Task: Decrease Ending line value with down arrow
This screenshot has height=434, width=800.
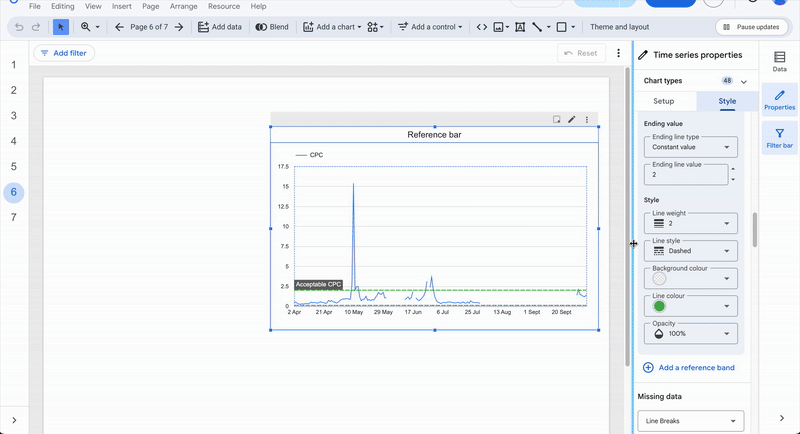Action: 733,180
